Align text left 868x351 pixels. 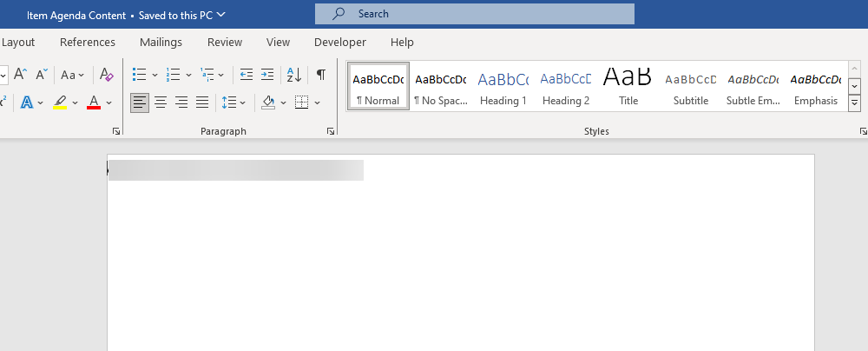point(140,103)
